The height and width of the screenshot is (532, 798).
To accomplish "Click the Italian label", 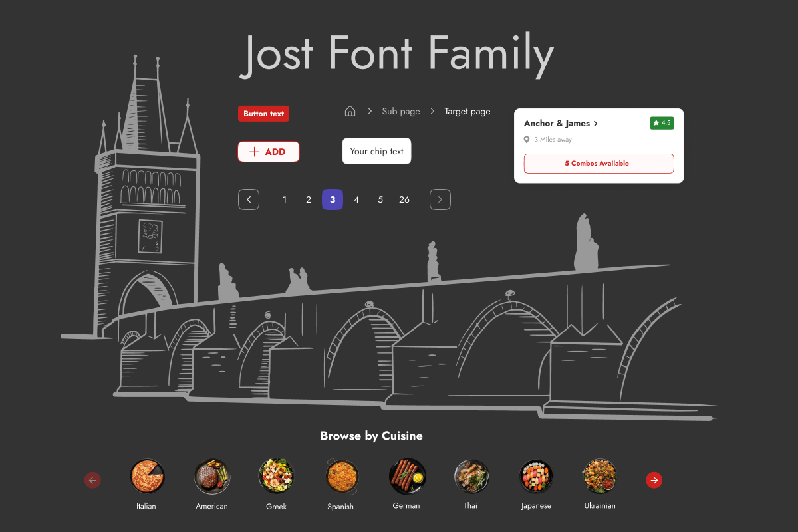I will pyautogui.click(x=146, y=506).
